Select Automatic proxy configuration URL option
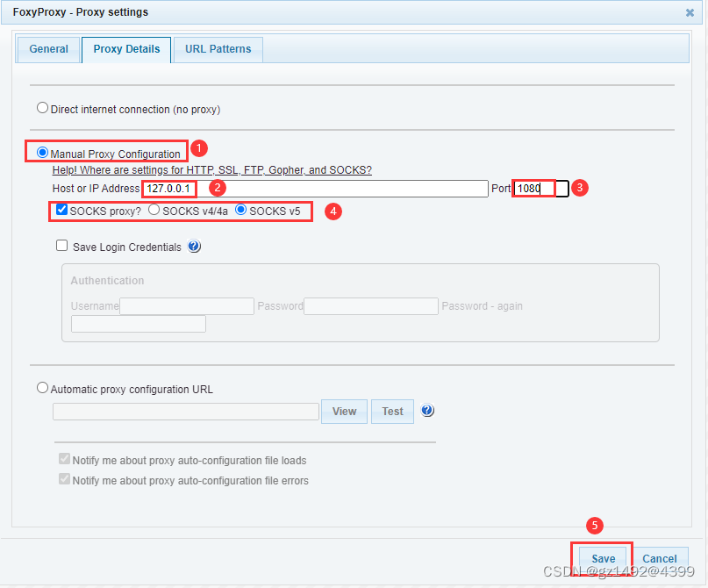Viewport: 708px width, 588px height. pyautogui.click(x=42, y=388)
